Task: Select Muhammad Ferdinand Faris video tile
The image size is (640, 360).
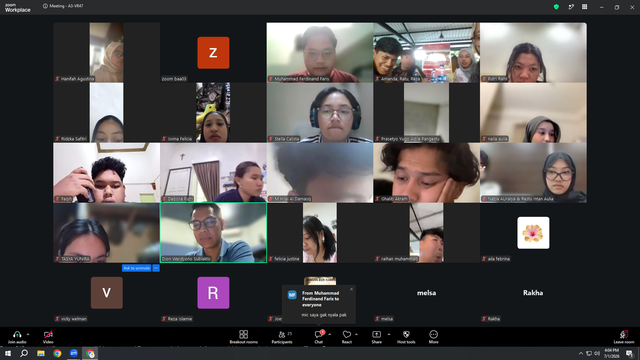Action: 320,52
